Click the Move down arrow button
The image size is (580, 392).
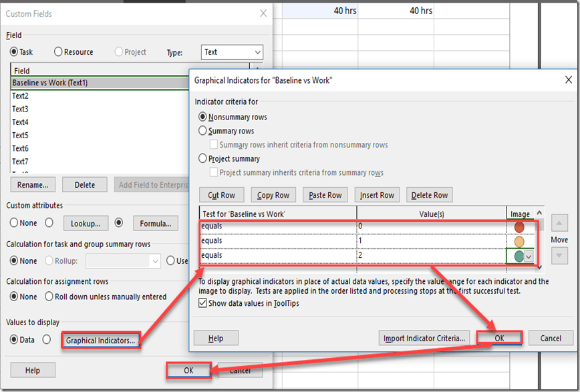pos(559,256)
